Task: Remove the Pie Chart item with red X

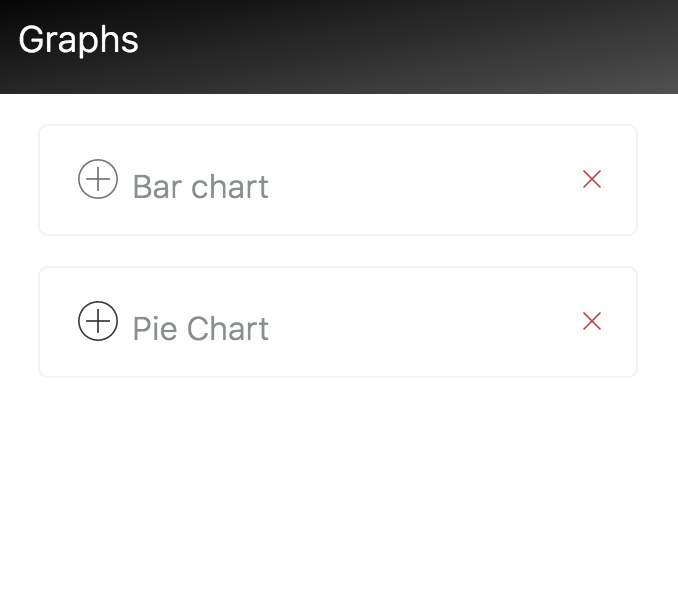Action: [x=592, y=321]
